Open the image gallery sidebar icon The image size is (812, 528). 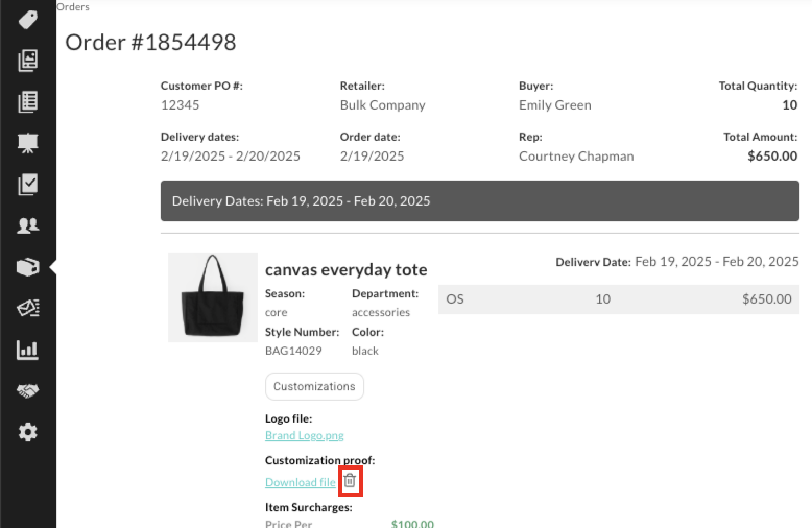click(x=28, y=61)
